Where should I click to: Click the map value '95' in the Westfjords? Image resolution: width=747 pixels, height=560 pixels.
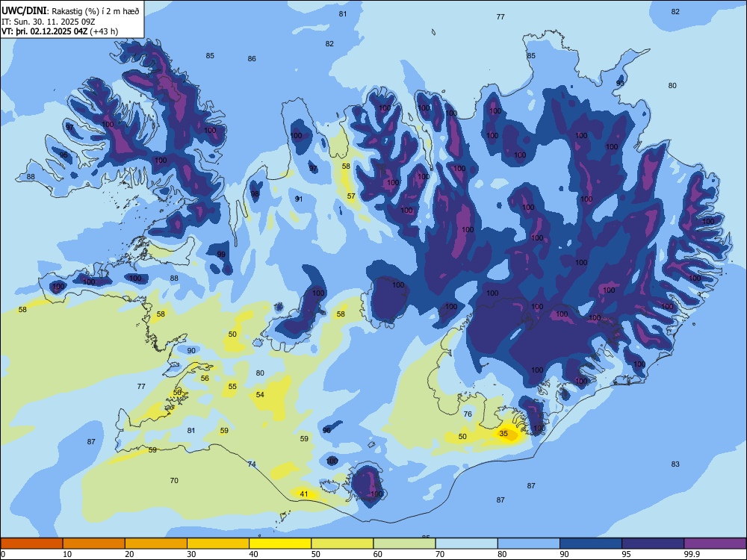pyautogui.click(x=63, y=155)
